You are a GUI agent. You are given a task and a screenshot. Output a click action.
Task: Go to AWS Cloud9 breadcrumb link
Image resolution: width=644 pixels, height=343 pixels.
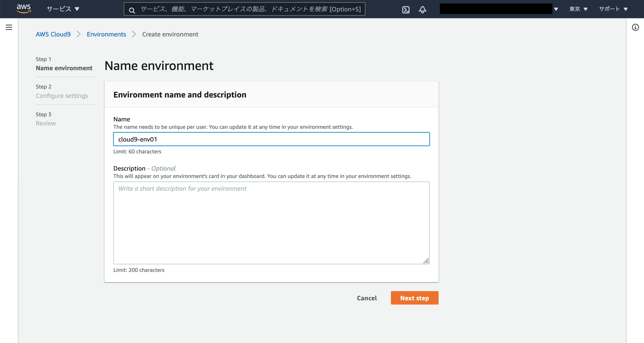tap(53, 34)
